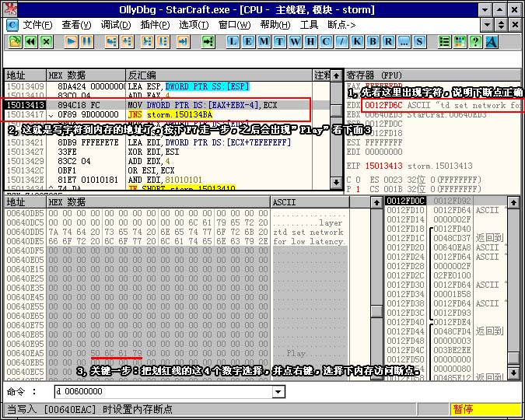Open the Log window with L button
Image resolution: width=525 pixels, height=420 pixels.
pos(233,42)
